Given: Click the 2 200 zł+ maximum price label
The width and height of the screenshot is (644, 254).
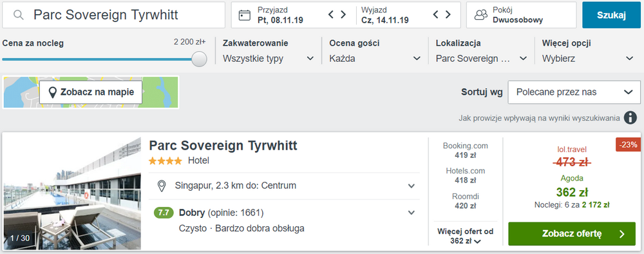Looking at the screenshot, I should 190,42.
